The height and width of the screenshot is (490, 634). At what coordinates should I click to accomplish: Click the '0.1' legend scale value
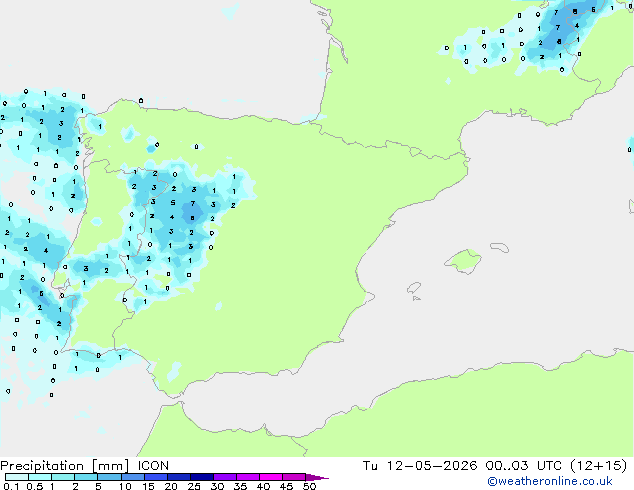pos(11,486)
